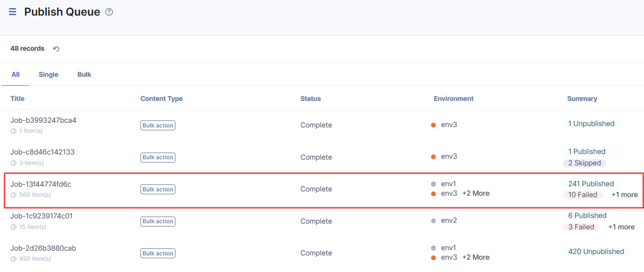Viewport: 644px width, 272px height.
Task: Click items icon under Job-b3993247bca4
Action: tap(13, 131)
